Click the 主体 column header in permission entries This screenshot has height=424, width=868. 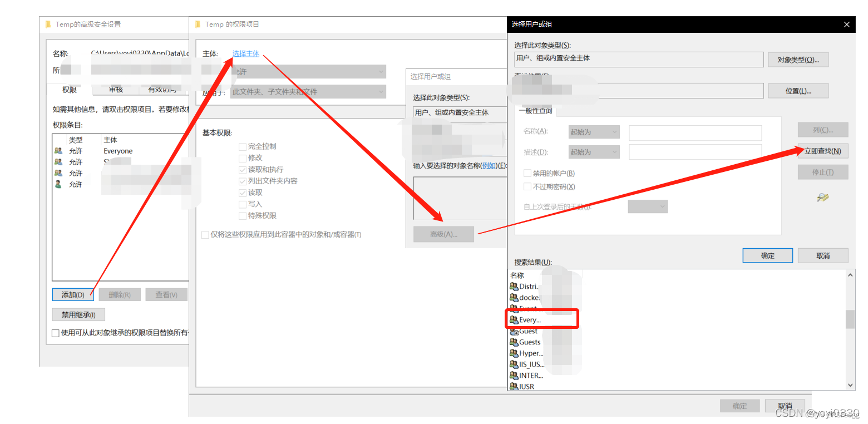(x=110, y=140)
